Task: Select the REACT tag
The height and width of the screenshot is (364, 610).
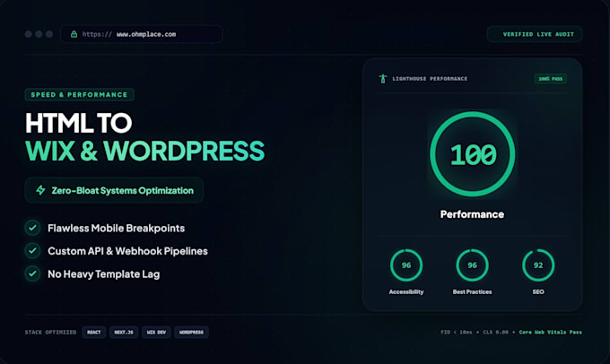Action: [94, 332]
